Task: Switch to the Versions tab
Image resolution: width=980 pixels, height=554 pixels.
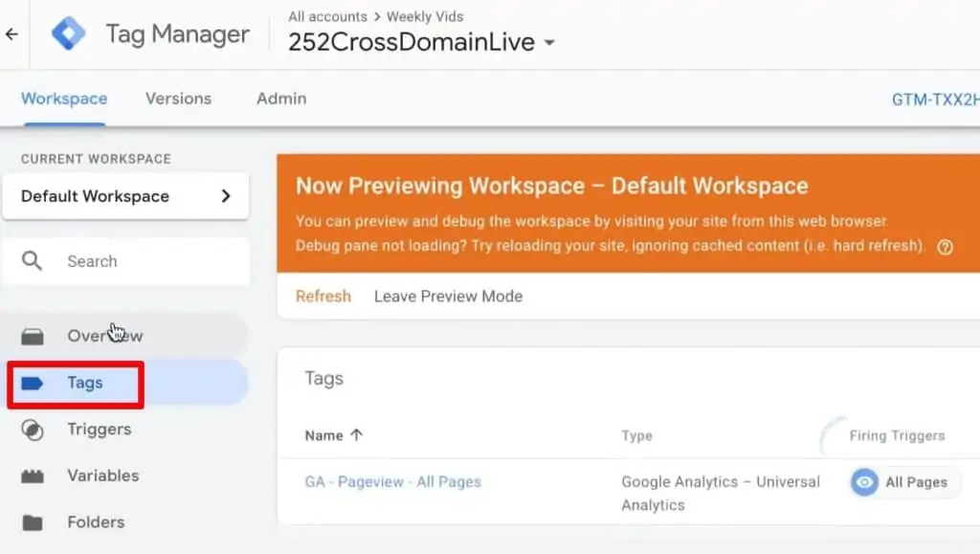Action: (178, 99)
